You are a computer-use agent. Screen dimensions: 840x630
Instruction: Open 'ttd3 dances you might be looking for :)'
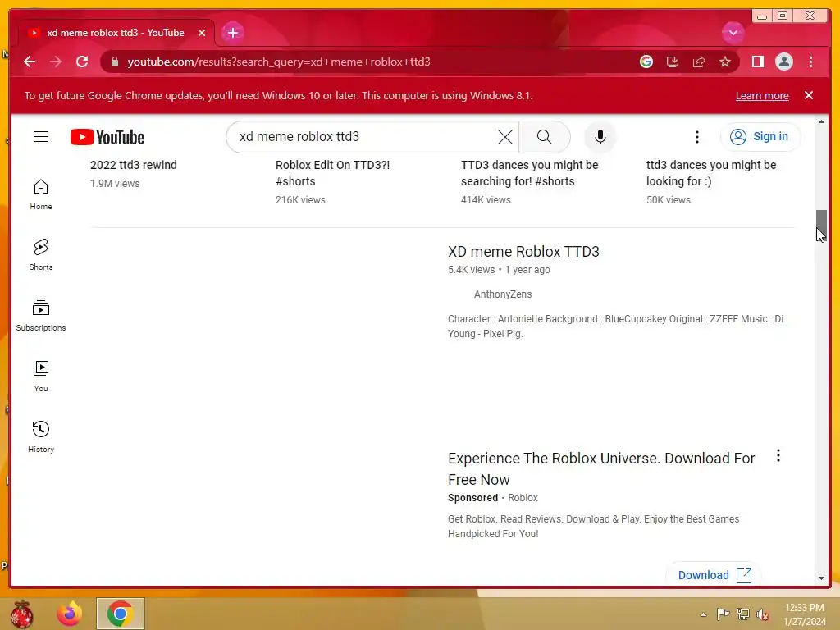[711, 173]
